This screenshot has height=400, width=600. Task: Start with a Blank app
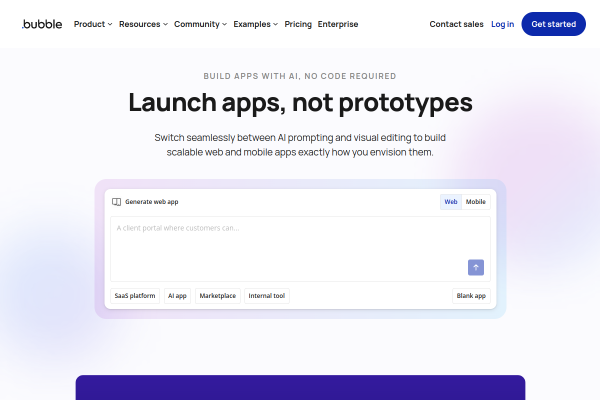point(471,296)
